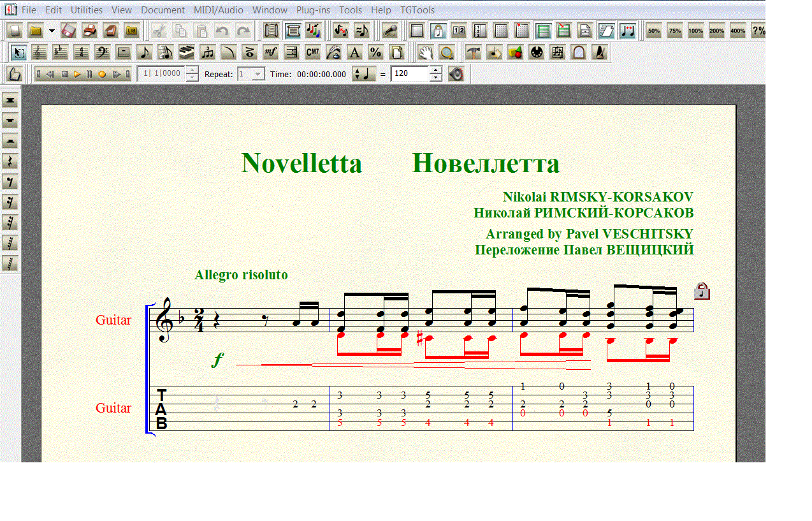Open the dropdown arrow beside Open folder
The height and width of the screenshot is (521, 812).
pyautogui.click(x=52, y=31)
